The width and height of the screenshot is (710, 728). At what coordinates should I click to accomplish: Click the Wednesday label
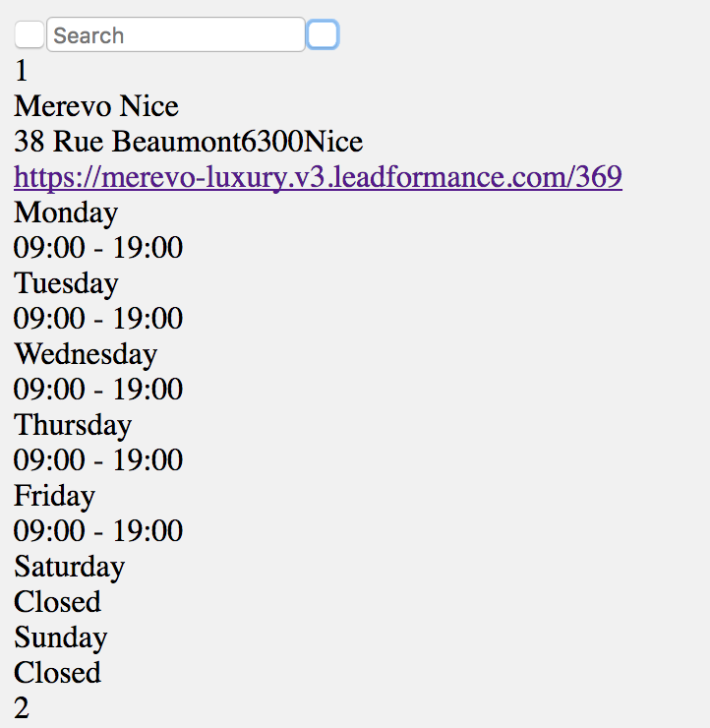(x=86, y=354)
